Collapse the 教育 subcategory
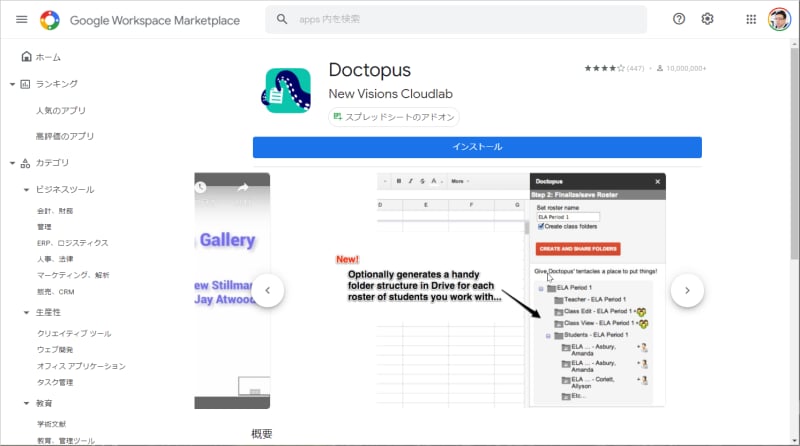This screenshot has height=446, width=800. (x=26, y=403)
